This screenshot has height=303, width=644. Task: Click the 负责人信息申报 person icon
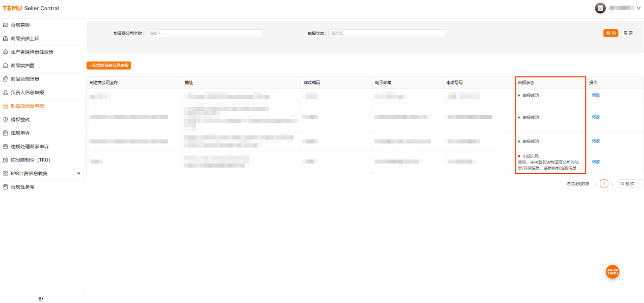pyautogui.click(x=6, y=93)
